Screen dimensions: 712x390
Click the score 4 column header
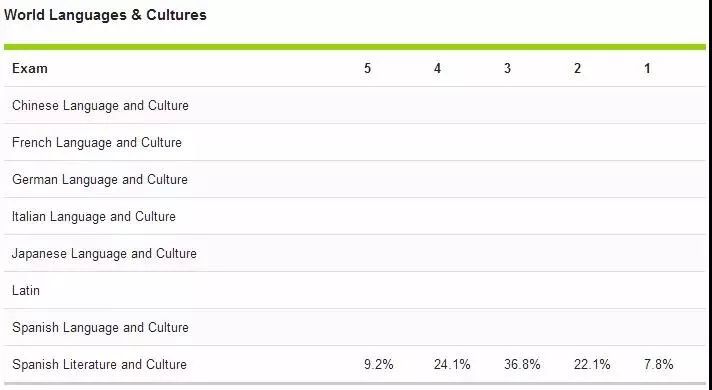(437, 69)
